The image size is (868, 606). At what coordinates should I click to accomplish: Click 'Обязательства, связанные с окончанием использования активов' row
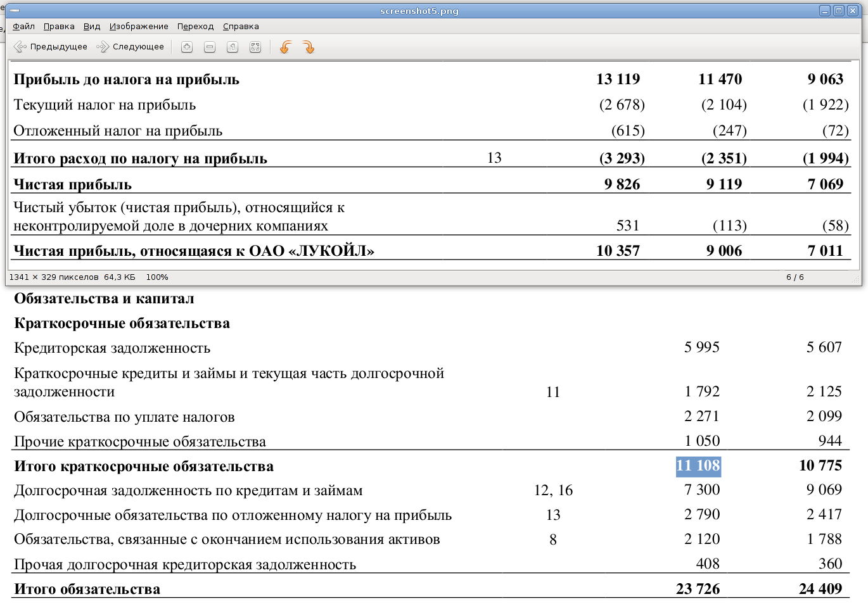coord(227,540)
